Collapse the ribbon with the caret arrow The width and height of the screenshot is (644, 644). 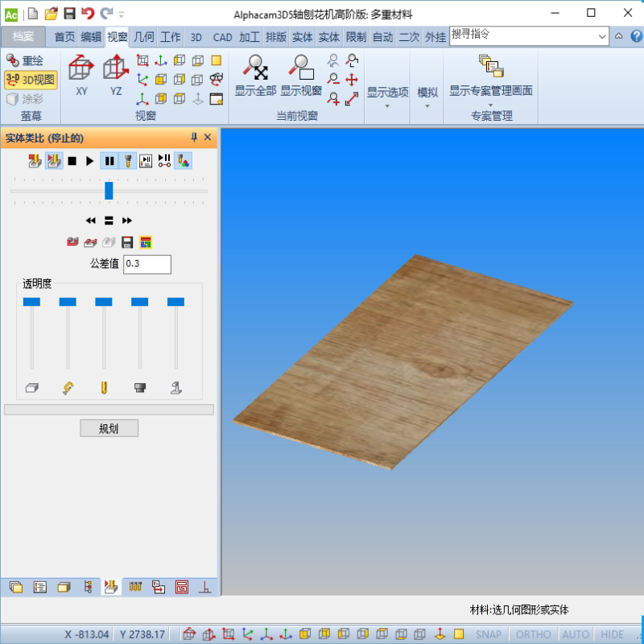pyautogui.click(x=618, y=36)
